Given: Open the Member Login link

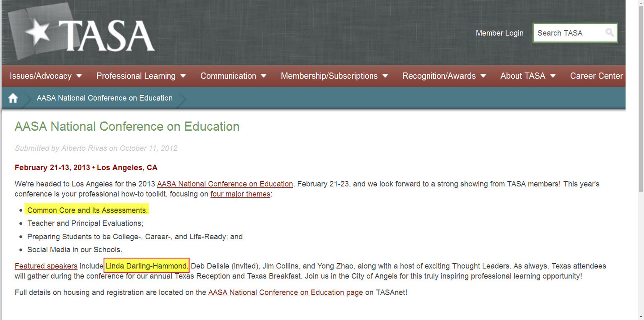Looking at the screenshot, I should [x=499, y=33].
